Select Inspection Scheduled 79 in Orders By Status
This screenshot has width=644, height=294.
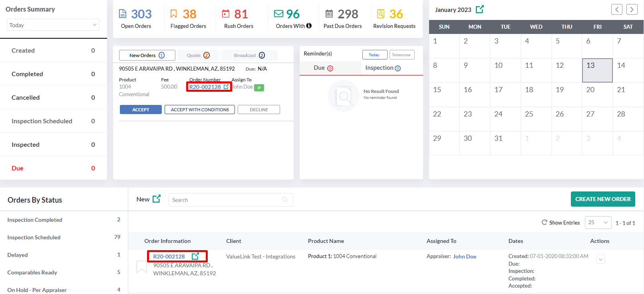[64, 237]
